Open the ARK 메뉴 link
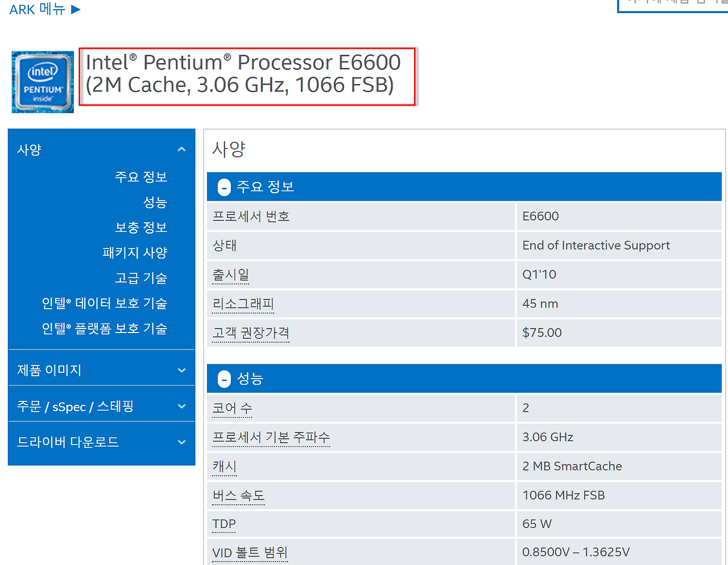Image resolution: width=728 pixels, height=565 pixels. click(37, 9)
